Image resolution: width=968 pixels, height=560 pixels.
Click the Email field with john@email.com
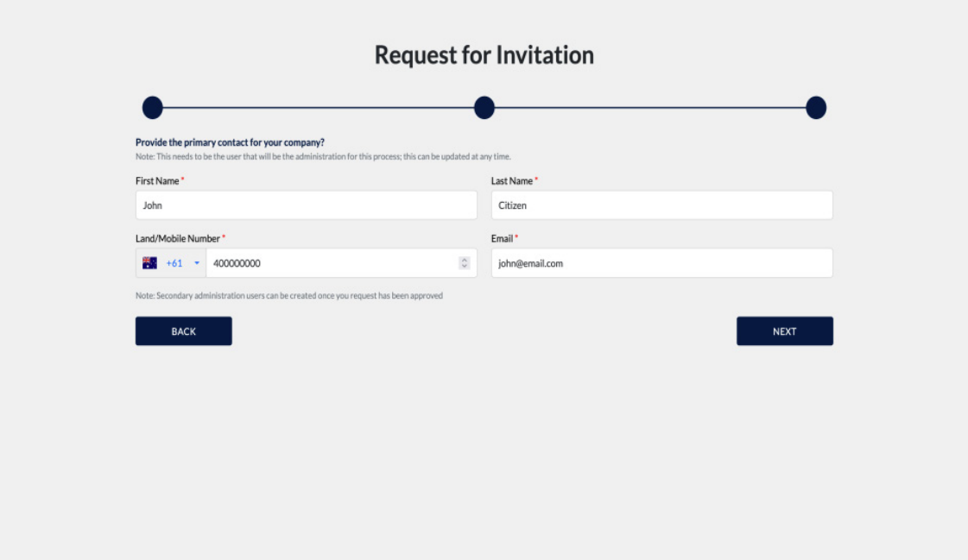(x=661, y=263)
